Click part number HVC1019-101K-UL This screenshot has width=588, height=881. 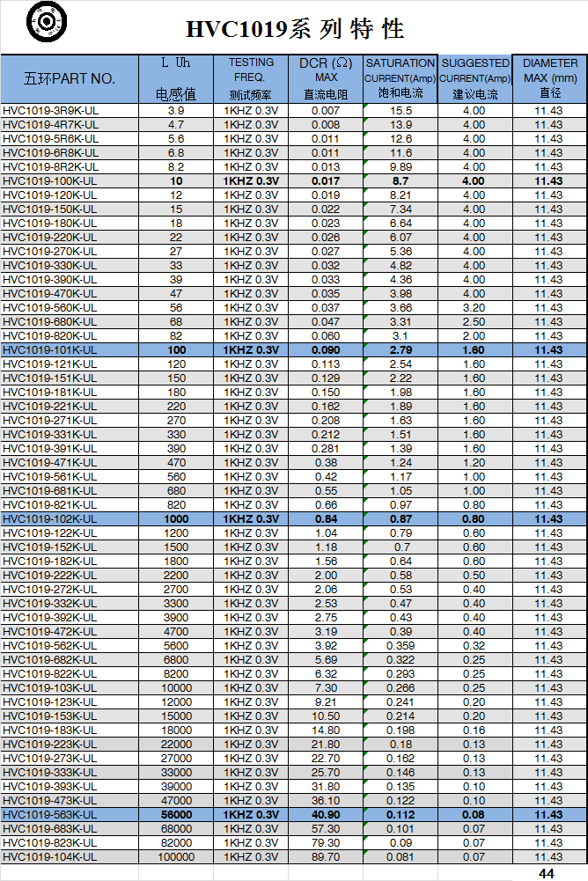[x=50, y=350]
